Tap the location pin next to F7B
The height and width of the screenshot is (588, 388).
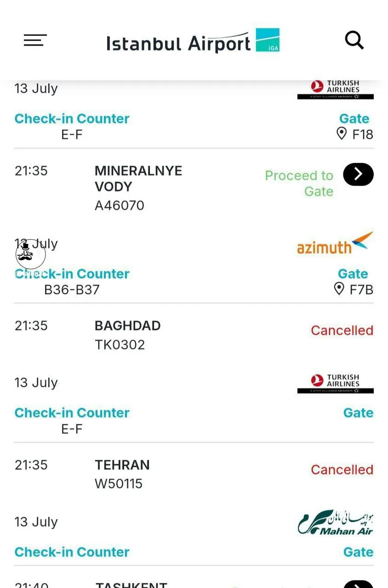339,289
